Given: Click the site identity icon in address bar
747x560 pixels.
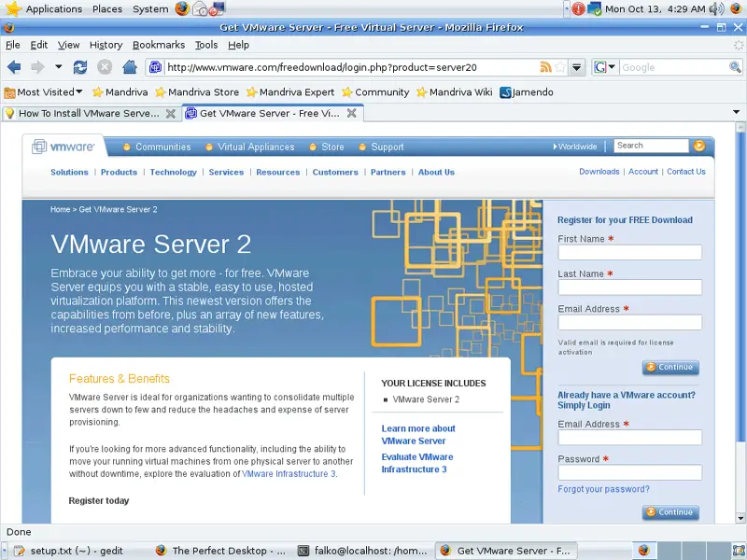Looking at the screenshot, I should tap(155, 67).
